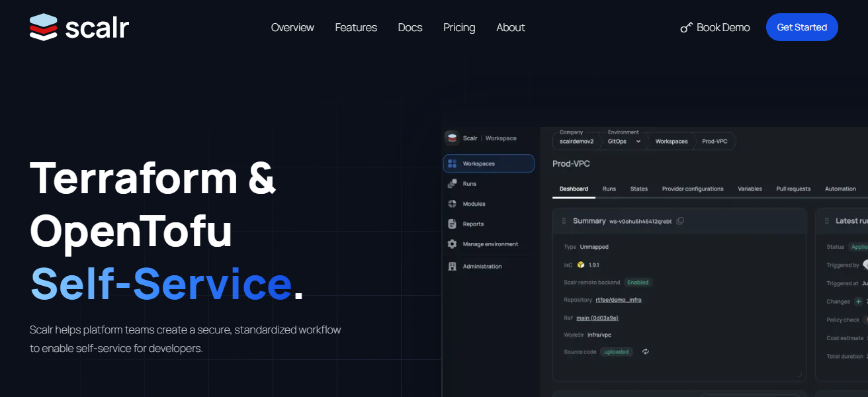The width and height of the screenshot is (868, 397).
Task: Click the Administration building icon
Action: [453, 267]
